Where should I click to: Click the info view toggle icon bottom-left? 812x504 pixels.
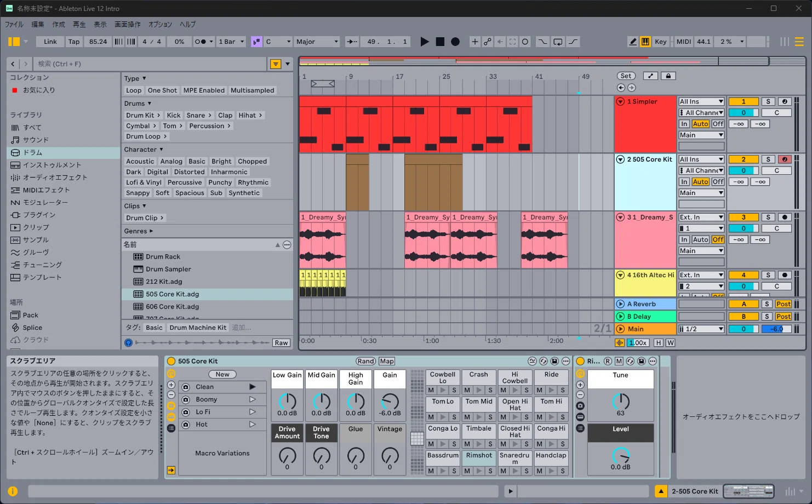click(x=13, y=491)
